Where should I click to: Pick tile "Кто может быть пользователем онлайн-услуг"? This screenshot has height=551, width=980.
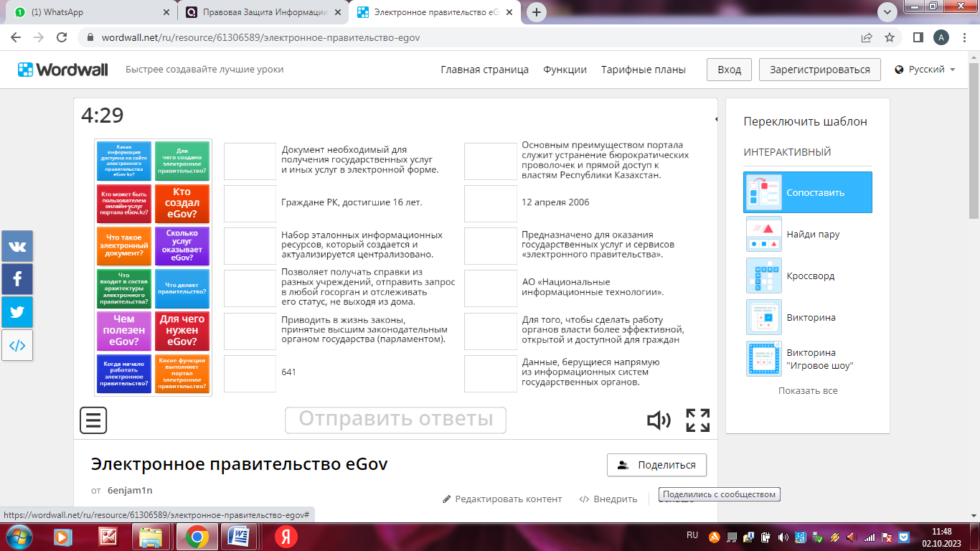pos(124,203)
